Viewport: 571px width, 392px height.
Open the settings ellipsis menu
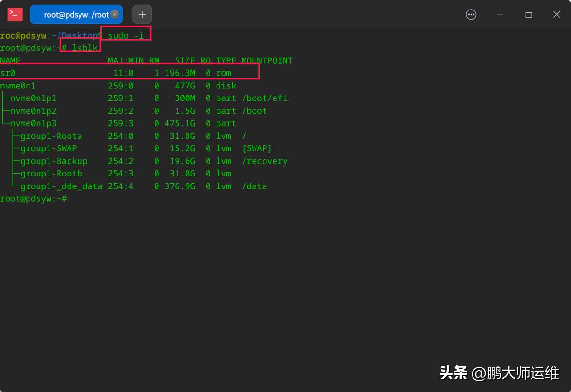[471, 14]
